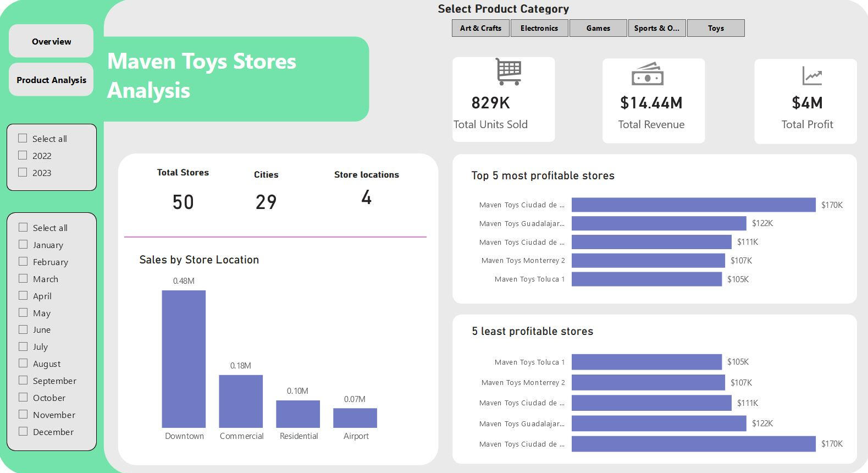Select the top $170K bar in Top 5 chart
Viewport: 868px width, 473px height.
[693, 205]
